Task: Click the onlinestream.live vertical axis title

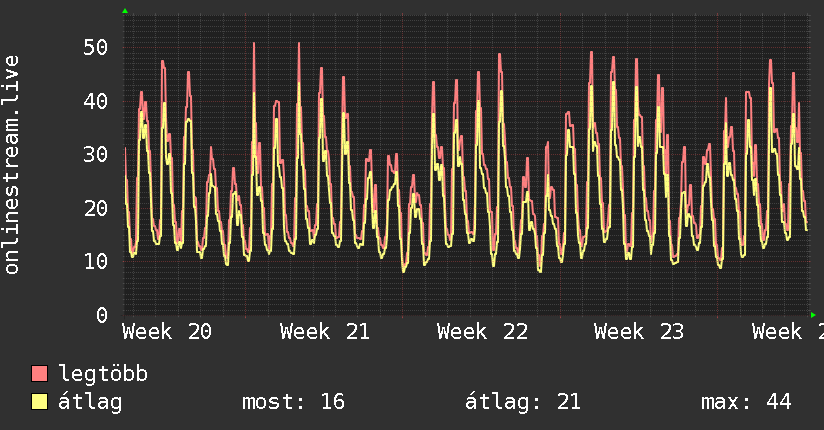Action: (12, 165)
